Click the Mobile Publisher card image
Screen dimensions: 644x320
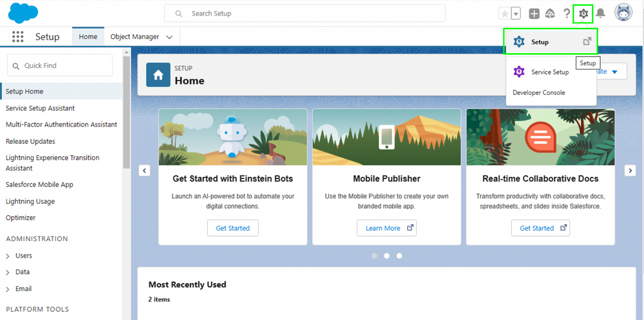(386, 137)
